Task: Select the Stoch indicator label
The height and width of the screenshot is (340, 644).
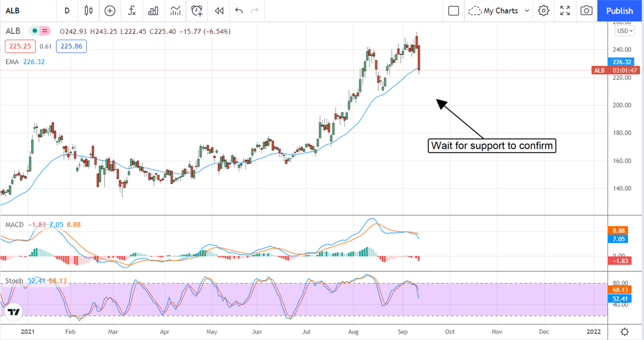Action: (14, 281)
